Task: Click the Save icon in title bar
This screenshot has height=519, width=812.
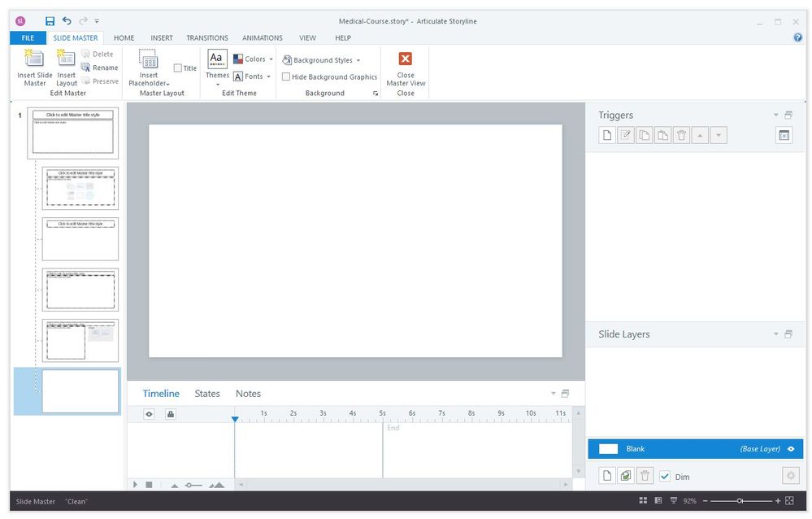Action: (x=50, y=21)
